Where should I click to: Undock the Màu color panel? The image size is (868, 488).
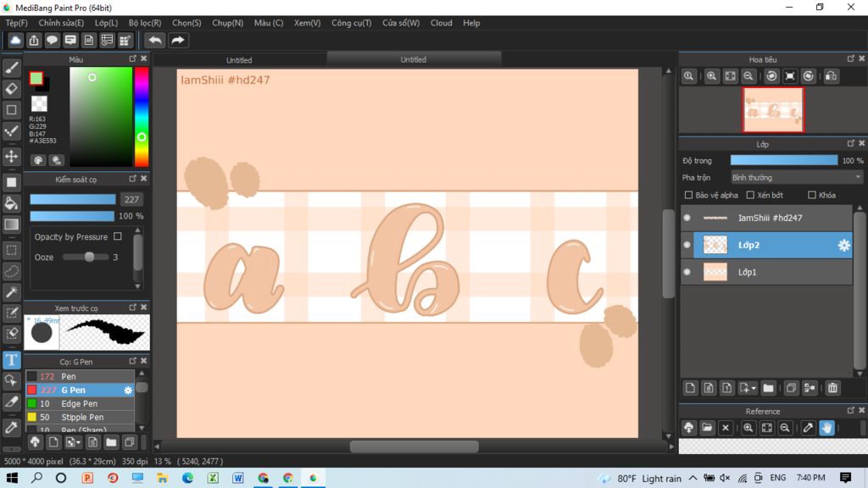click(132, 58)
